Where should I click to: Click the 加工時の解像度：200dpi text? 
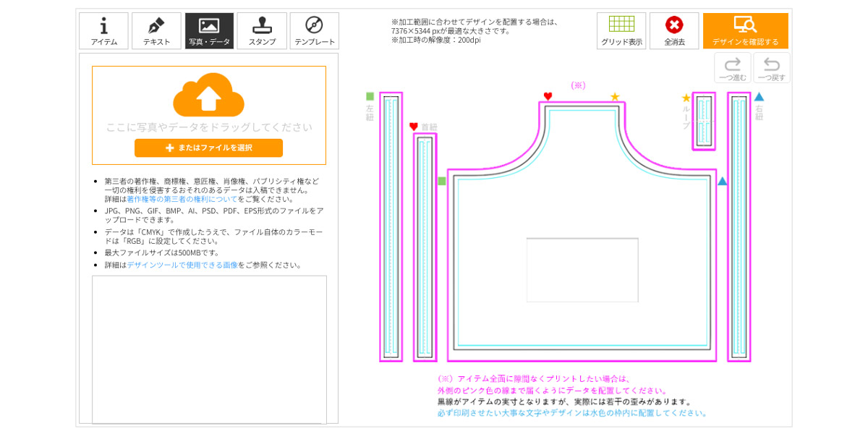435,40
